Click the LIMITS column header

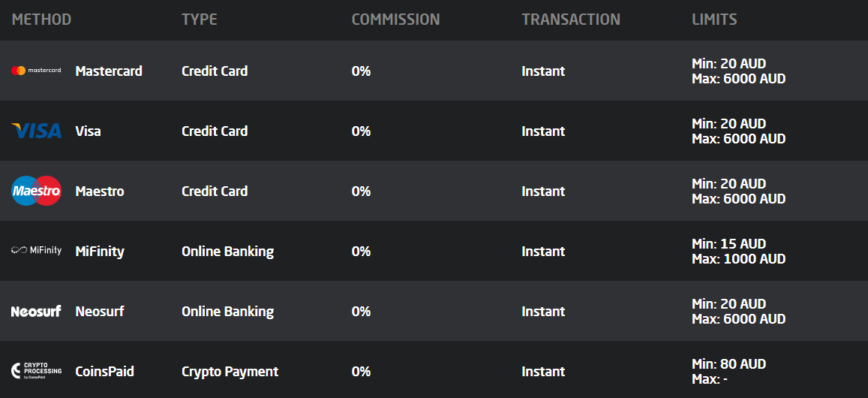pyautogui.click(x=714, y=20)
